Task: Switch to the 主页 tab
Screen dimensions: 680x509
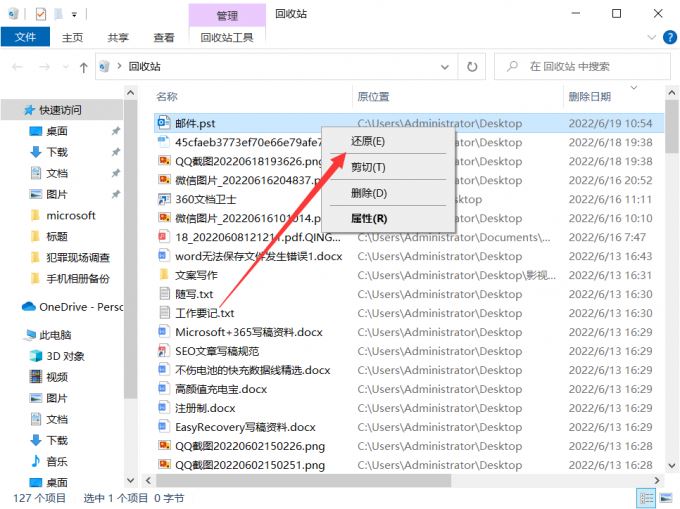Action: (x=72, y=38)
